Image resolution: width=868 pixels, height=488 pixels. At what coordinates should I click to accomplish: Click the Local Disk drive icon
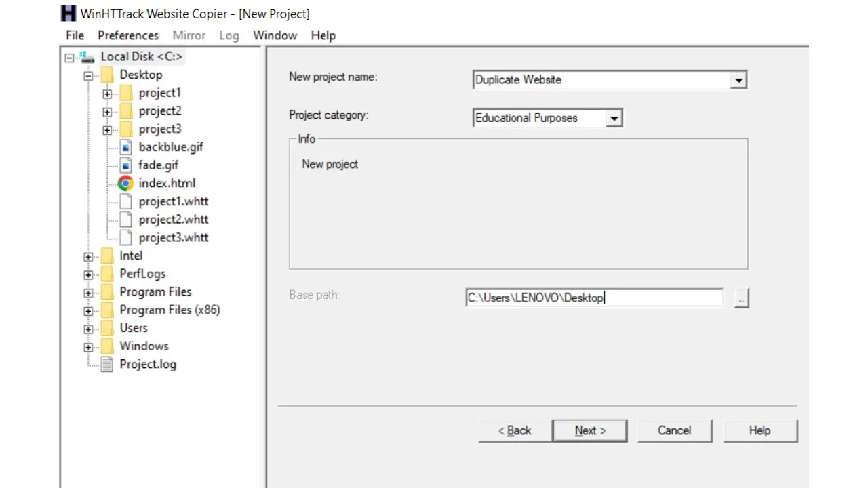[87, 57]
